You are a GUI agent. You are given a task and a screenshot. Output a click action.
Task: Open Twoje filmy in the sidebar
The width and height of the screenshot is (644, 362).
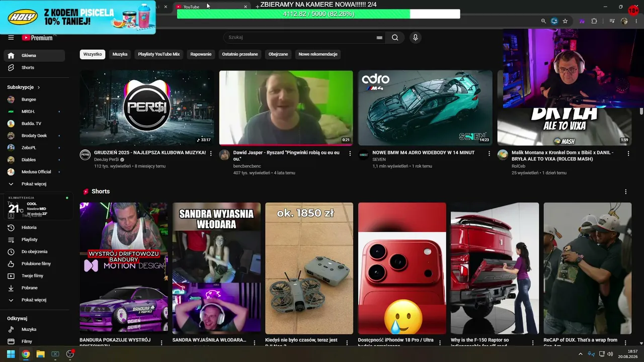pos(34,276)
